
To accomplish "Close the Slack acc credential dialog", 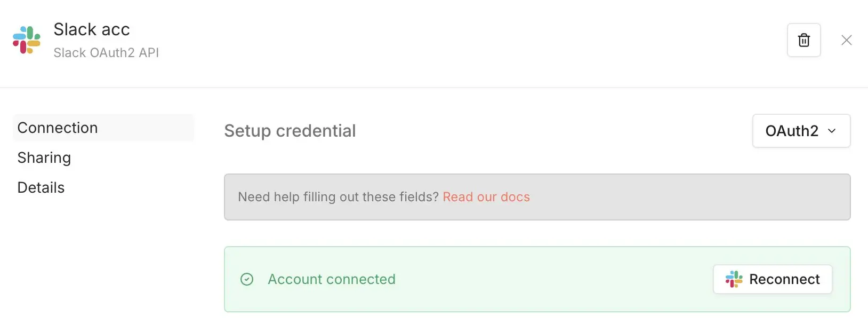I will tap(846, 40).
